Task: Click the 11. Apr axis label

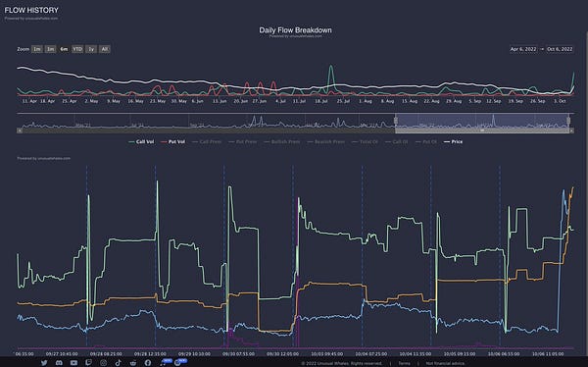Action: pos(29,101)
